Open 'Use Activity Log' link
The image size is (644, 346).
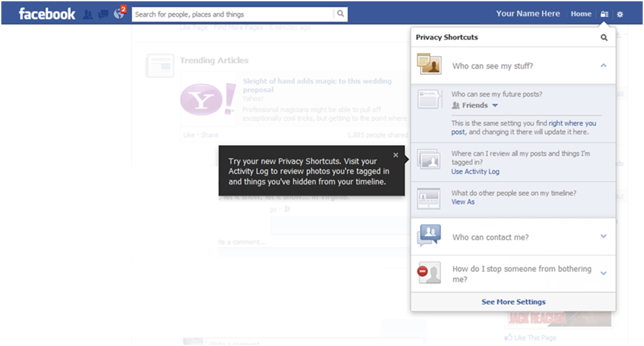pyautogui.click(x=475, y=171)
